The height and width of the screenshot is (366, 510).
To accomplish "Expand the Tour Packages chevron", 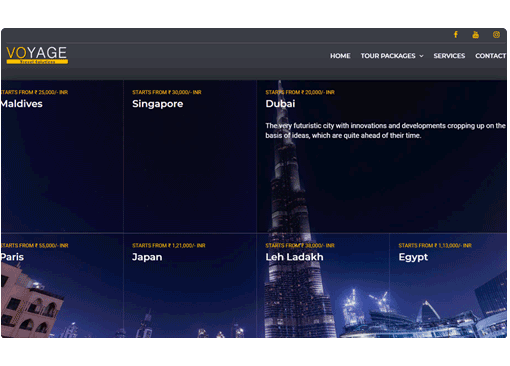I will (x=422, y=56).
